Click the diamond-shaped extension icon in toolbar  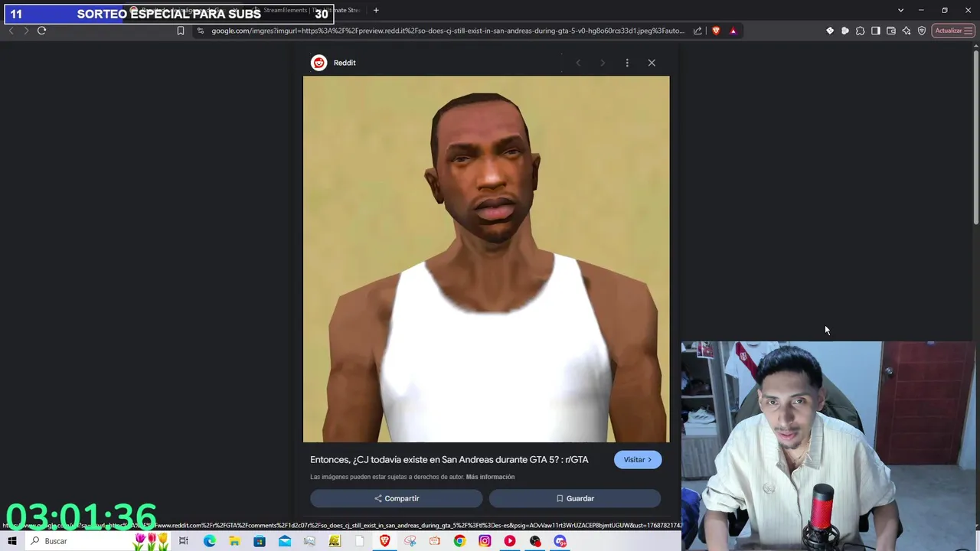click(830, 31)
